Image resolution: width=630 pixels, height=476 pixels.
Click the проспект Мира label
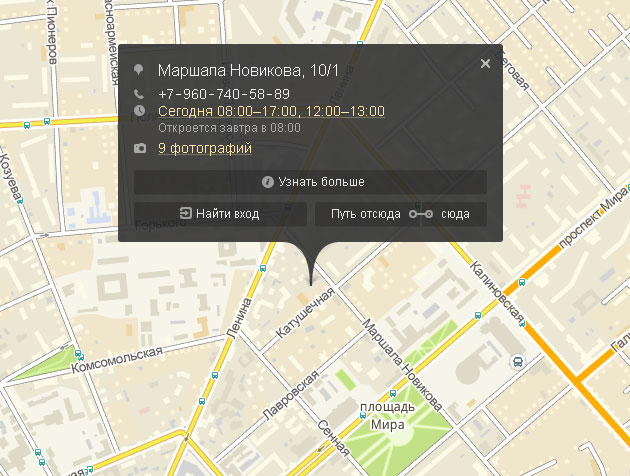[594, 215]
